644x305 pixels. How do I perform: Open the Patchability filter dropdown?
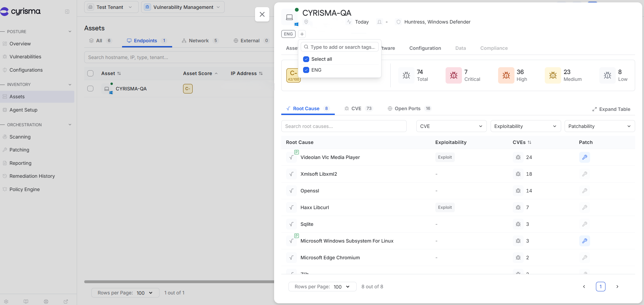pyautogui.click(x=600, y=126)
